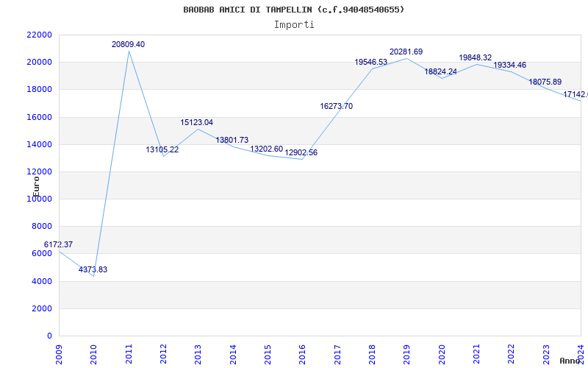
Task: Select the 12902.56 data label
Action: click(301, 153)
